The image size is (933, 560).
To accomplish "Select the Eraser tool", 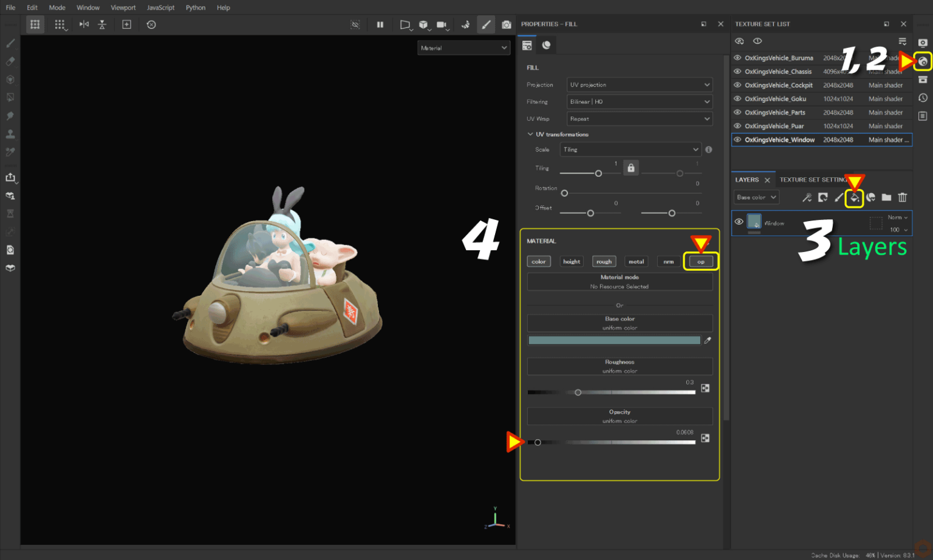I will [x=10, y=61].
